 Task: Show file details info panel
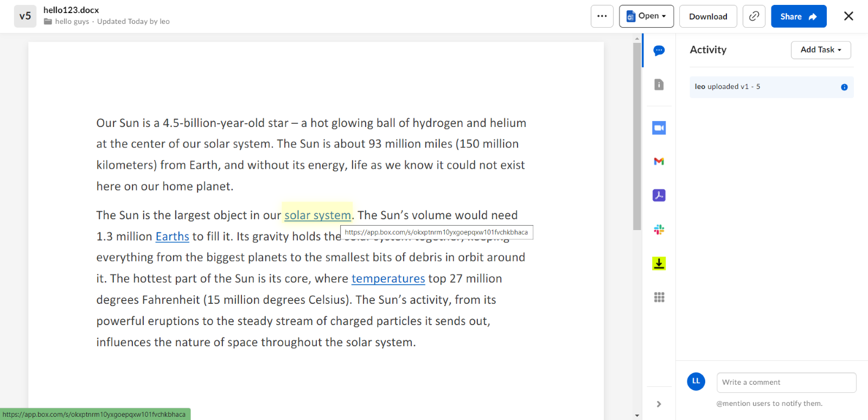pos(659,85)
